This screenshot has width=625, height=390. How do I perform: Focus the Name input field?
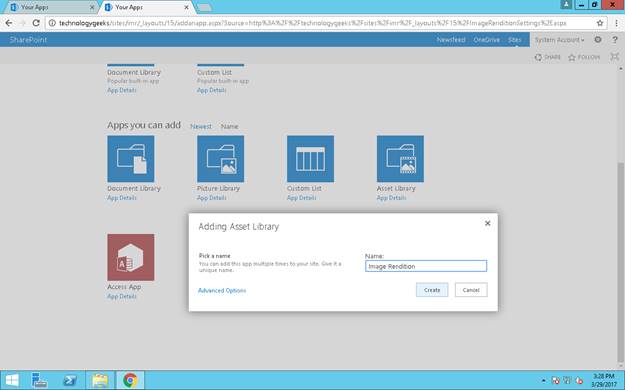(426, 266)
